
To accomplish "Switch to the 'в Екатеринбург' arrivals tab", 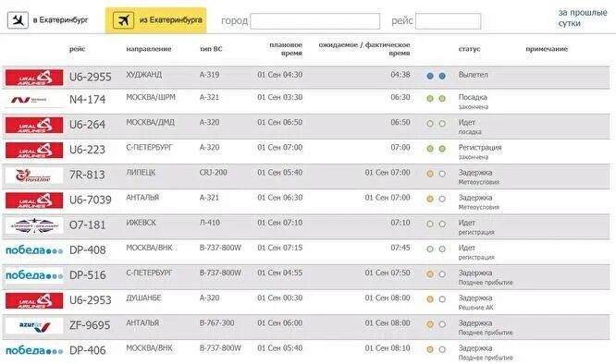I will (x=48, y=20).
